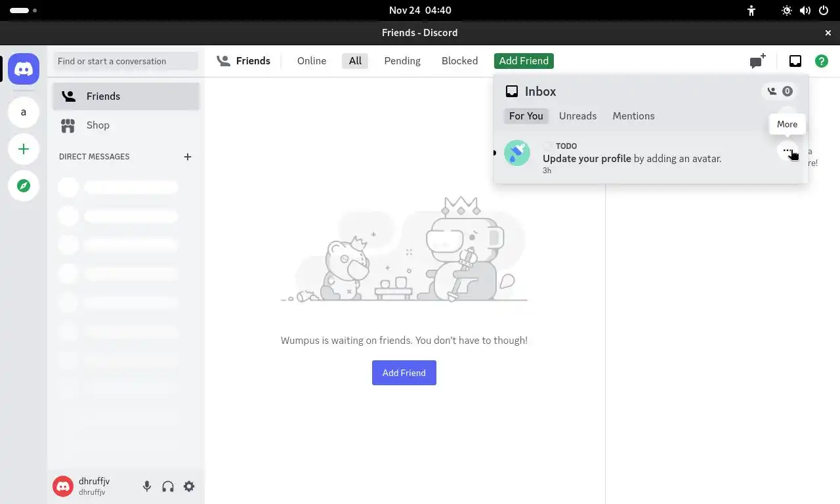Open the Shop page
The width and height of the screenshot is (840, 504).
(126, 125)
